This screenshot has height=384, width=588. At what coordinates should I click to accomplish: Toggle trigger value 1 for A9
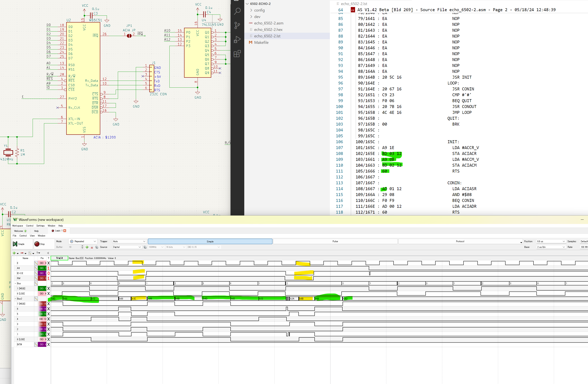tap(49, 268)
